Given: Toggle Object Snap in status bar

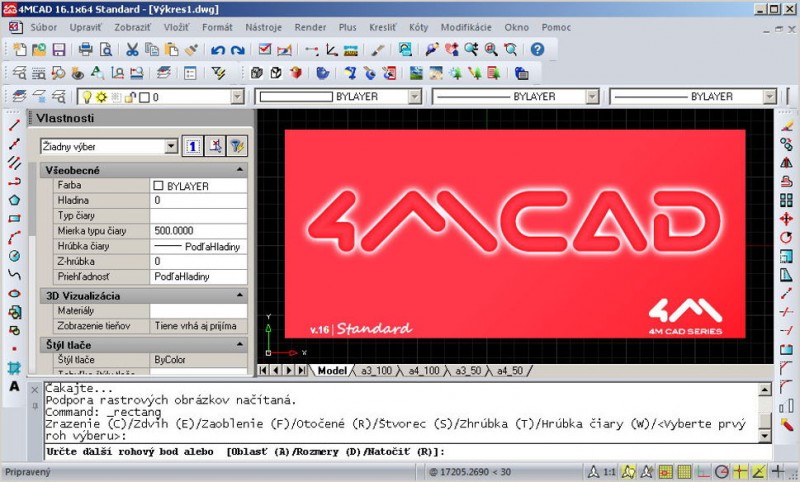Looking at the screenshot, I should (740, 472).
